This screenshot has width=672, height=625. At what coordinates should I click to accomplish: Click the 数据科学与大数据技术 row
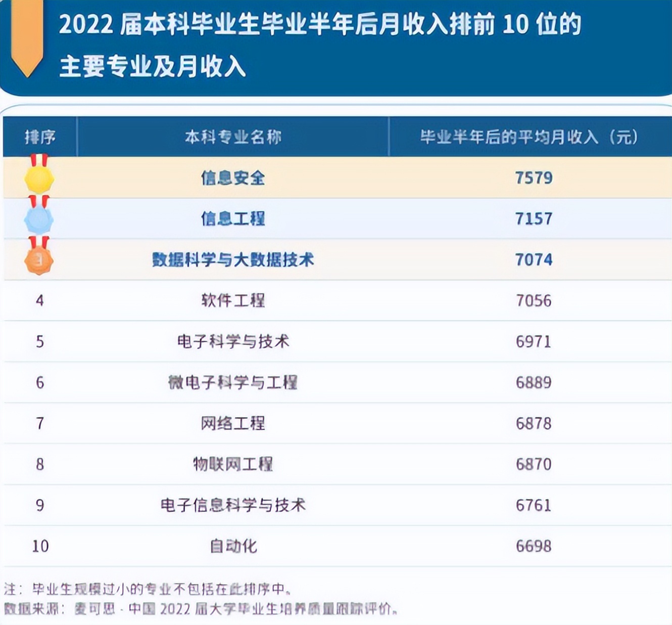(x=235, y=260)
